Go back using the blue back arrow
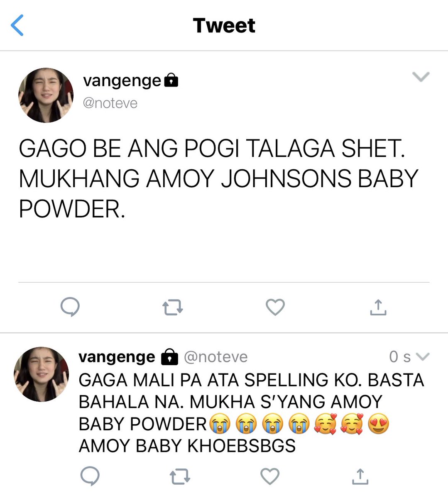The image size is (448, 498). 17,25
